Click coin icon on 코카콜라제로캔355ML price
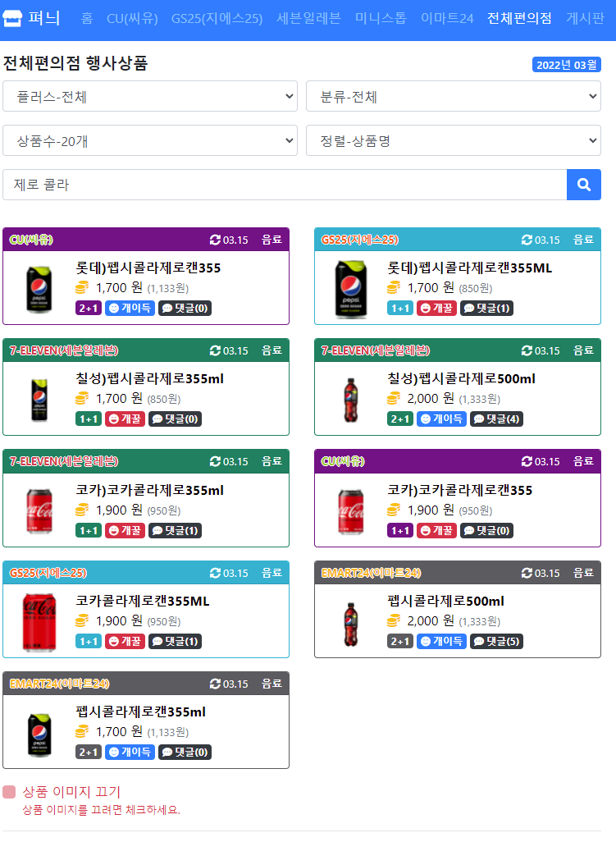Viewport: 616px width, 842px height. coord(82,620)
